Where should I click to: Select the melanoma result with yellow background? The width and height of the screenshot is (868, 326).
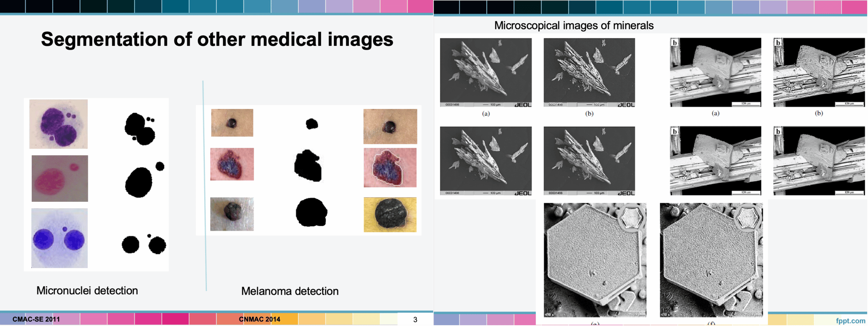coord(390,215)
